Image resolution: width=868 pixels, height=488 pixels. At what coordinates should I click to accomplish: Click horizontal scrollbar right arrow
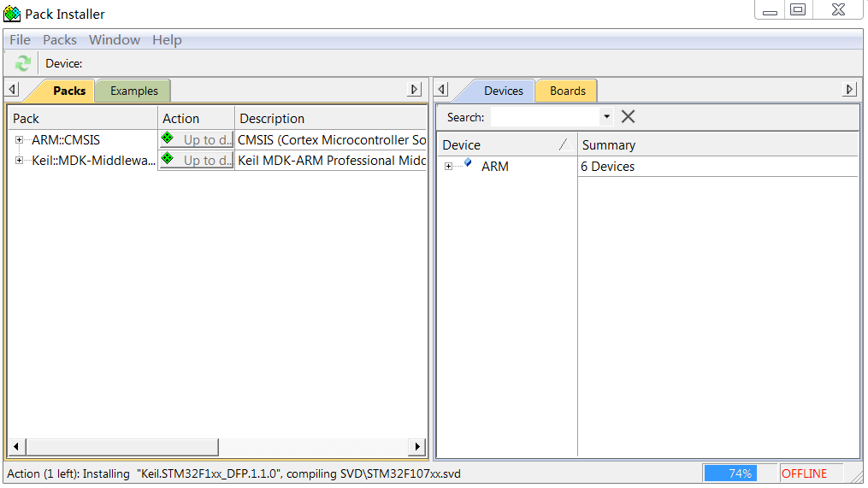tap(417, 446)
